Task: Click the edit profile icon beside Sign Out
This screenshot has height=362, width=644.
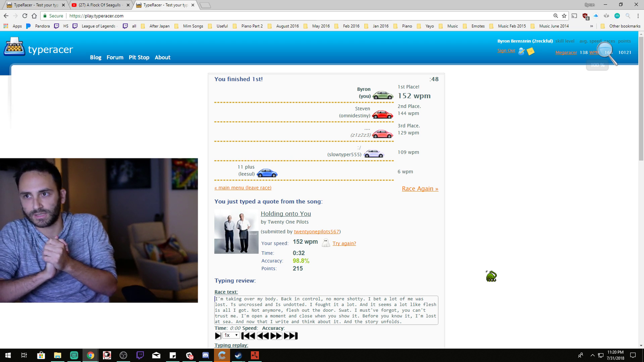Action: point(522,51)
